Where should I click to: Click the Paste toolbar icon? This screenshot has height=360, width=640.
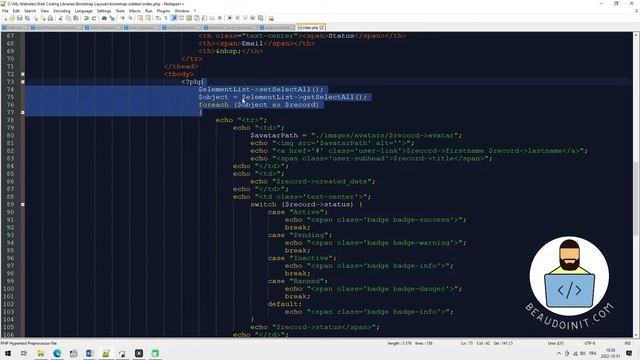pos(76,18)
